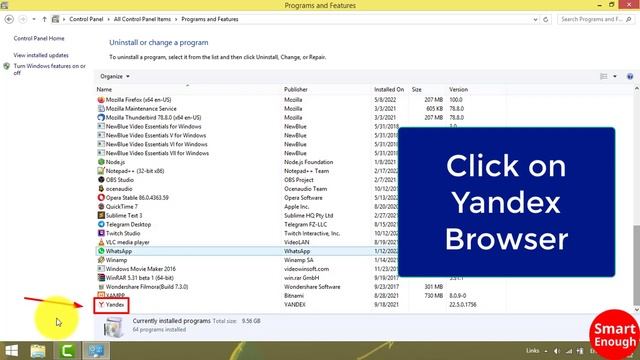The height and width of the screenshot is (360, 640).
Task: Click Programs and Features breadcrumb
Action: pyautogui.click(x=210, y=19)
